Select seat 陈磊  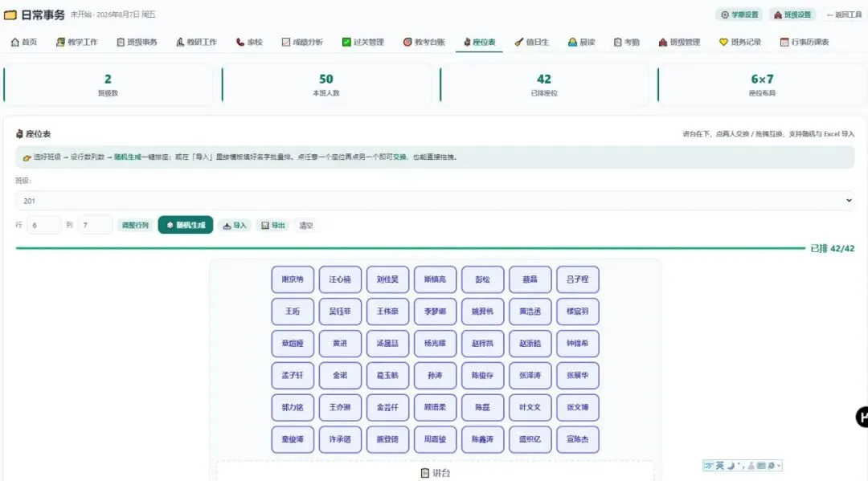483,407
